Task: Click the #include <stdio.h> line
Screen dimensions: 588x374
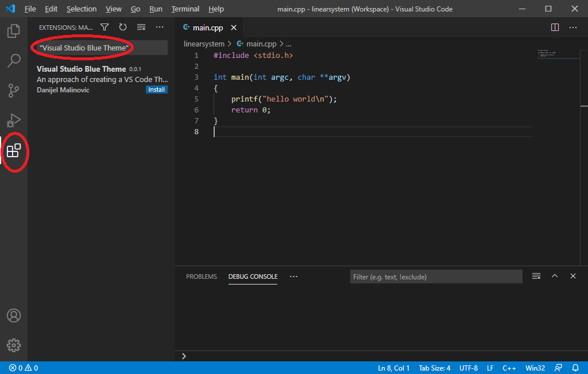Action: point(253,56)
